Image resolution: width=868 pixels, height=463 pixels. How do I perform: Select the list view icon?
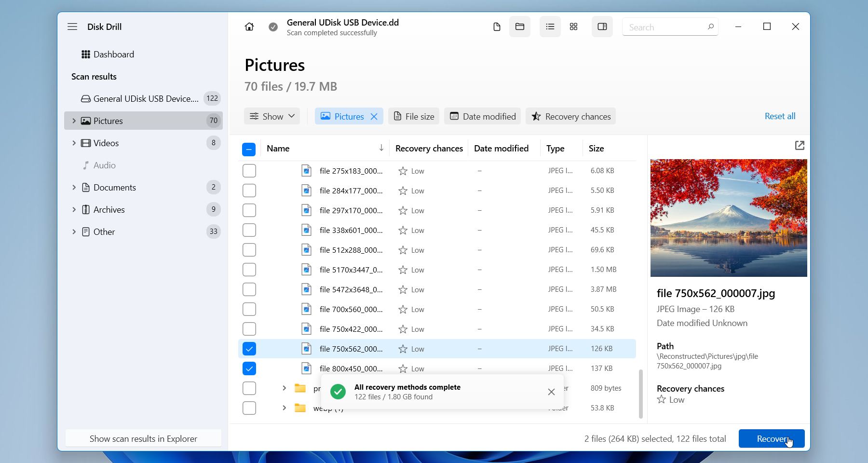549,27
